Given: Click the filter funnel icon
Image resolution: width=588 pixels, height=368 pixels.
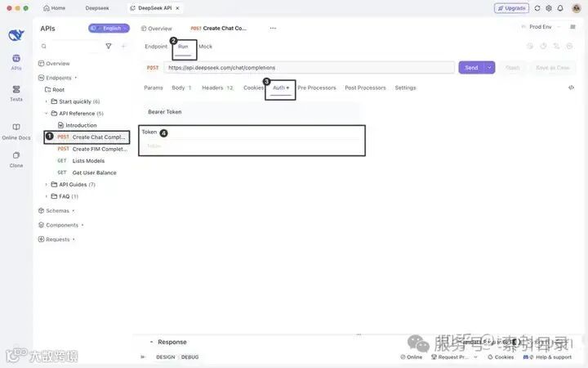Looking at the screenshot, I should [109, 46].
